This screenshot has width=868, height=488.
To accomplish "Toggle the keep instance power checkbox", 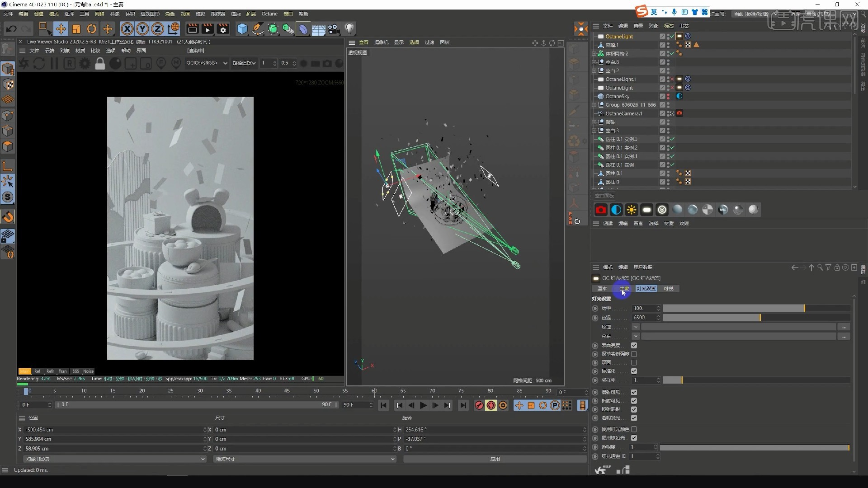I will (634, 354).
